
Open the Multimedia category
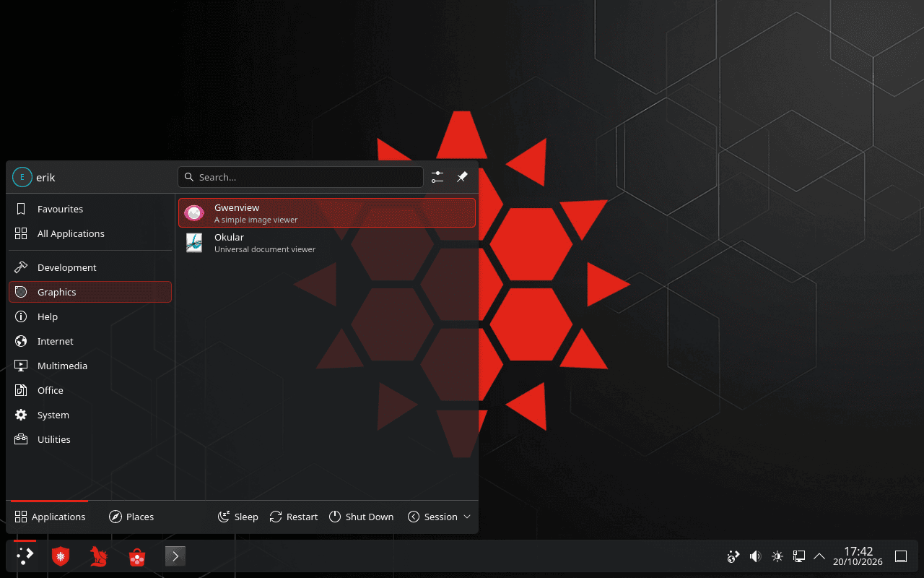point(90,366)
